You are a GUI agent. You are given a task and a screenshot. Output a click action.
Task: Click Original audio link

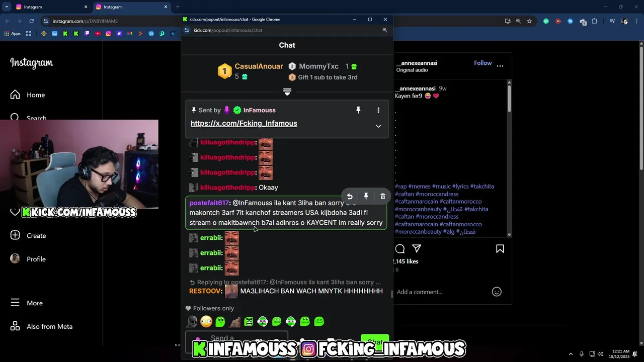pos(412,70)
